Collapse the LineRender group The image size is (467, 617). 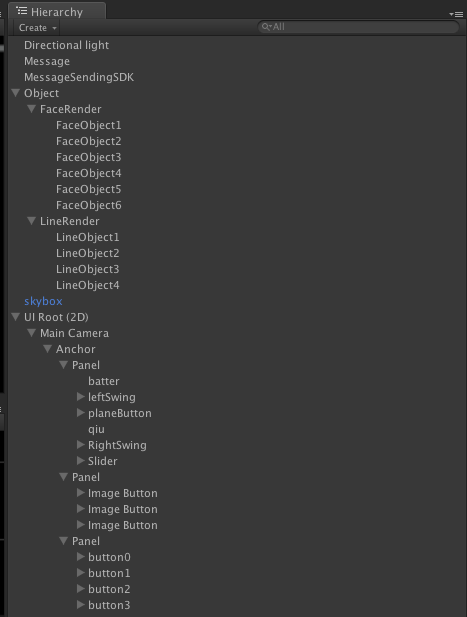(31, 221)
